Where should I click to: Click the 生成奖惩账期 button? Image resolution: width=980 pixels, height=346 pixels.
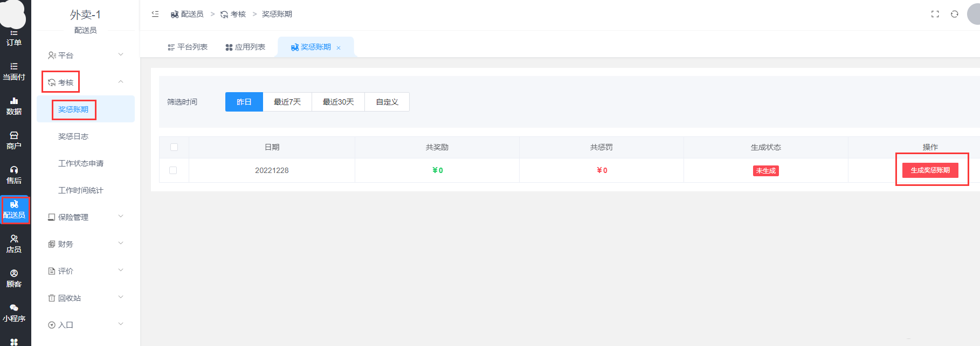click(930, 170)
